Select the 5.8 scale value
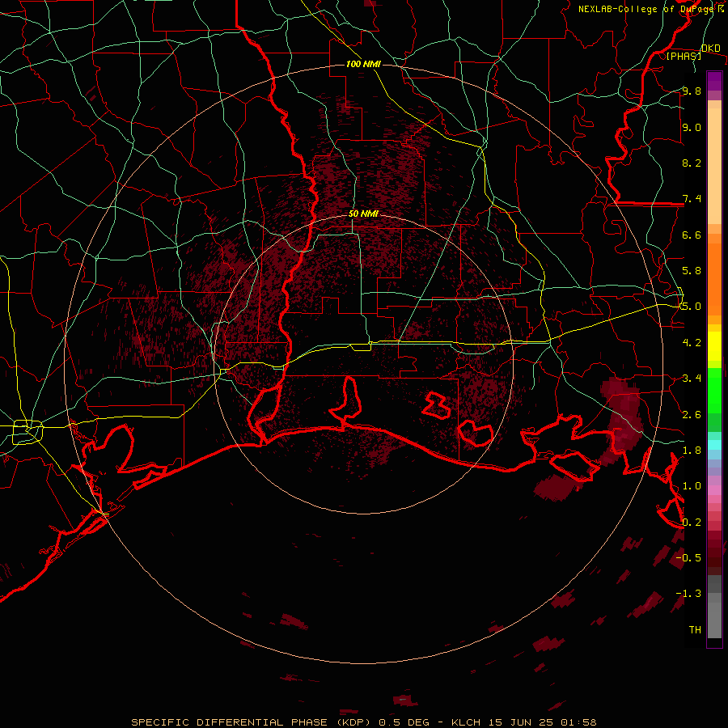This screenshot has height=728, width=728. tap(692, 270)
